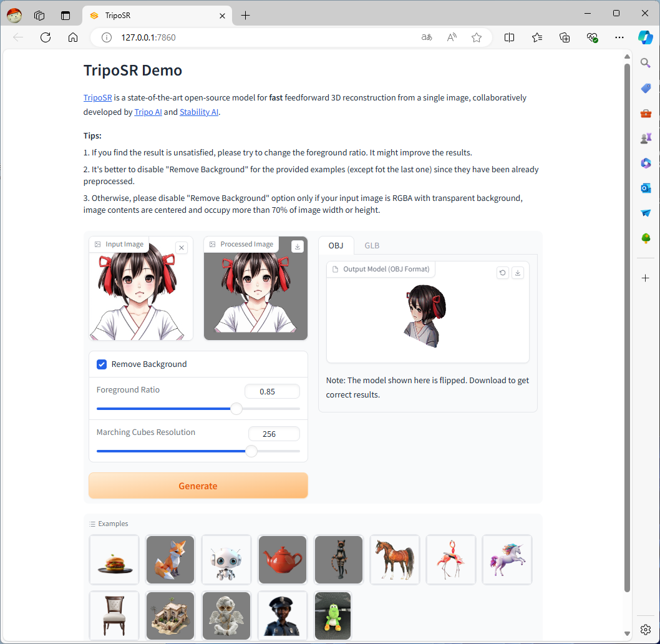Screen dimensions: 660x644
Task: Open the sidebar Tools briefcase icon
Action: coord(646,114)
